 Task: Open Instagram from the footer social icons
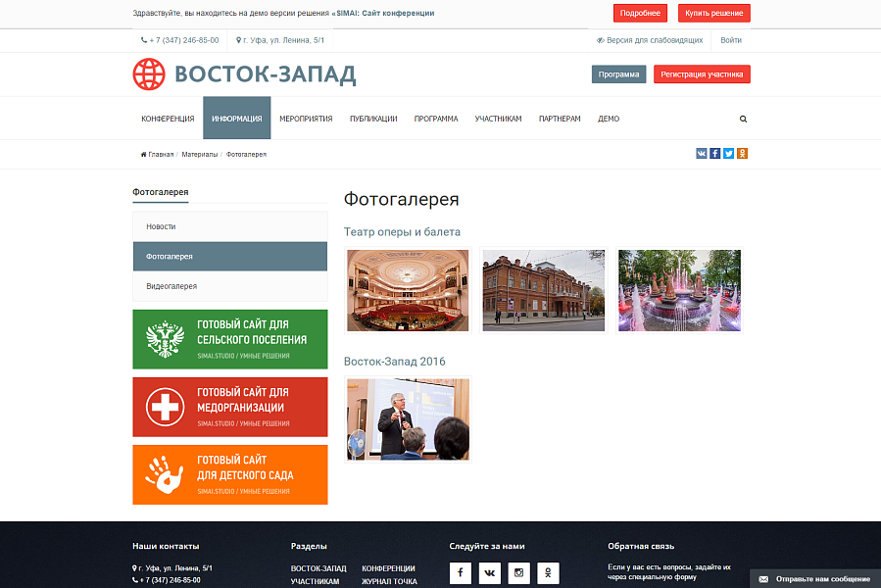coord(518,573)
